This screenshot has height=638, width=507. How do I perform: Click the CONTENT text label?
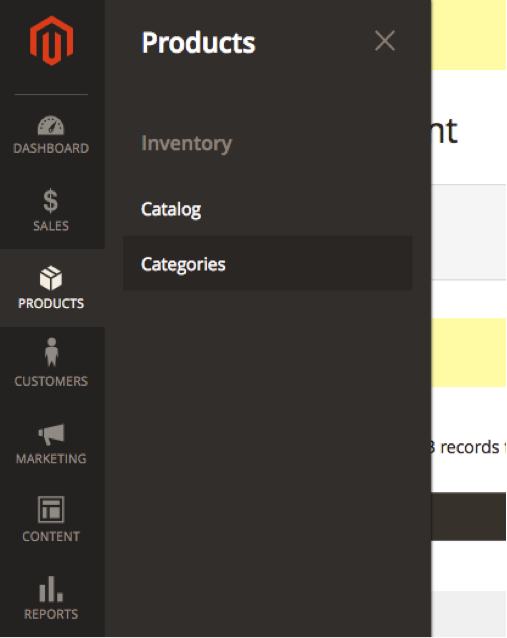click(x=51, y=537)
